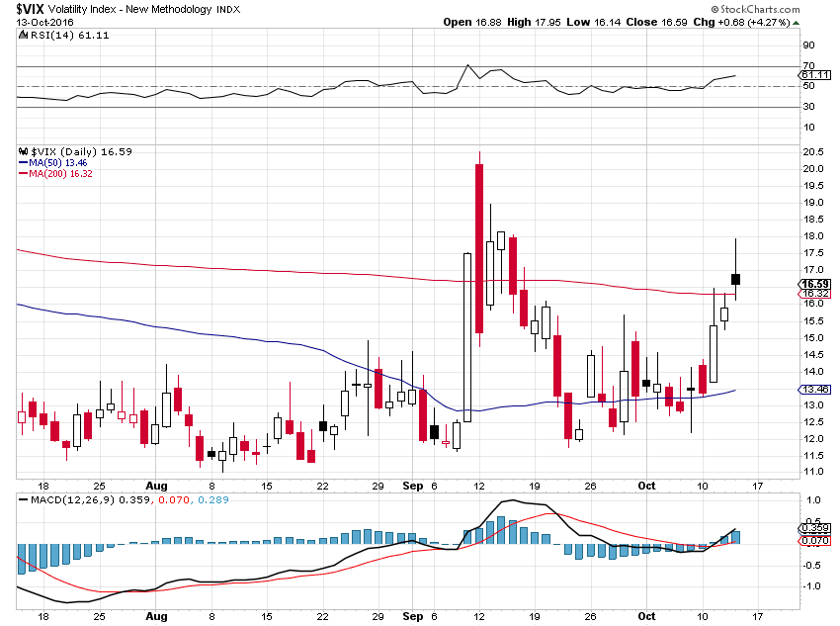Click the green up-arrow after the Chg value

(x=796, y=23)
